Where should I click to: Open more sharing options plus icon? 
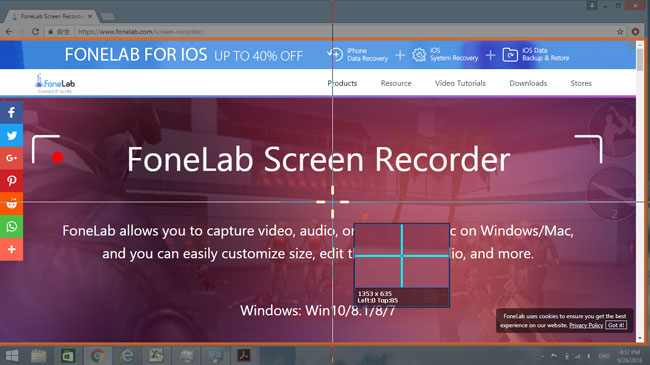(11, 249)
